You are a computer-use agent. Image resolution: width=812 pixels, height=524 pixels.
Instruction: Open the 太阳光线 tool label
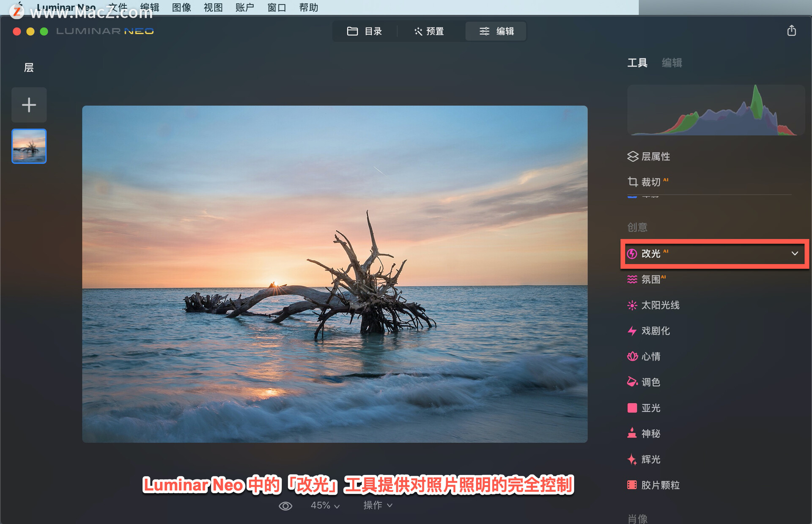pyautogui.click(x=660, y=305)
